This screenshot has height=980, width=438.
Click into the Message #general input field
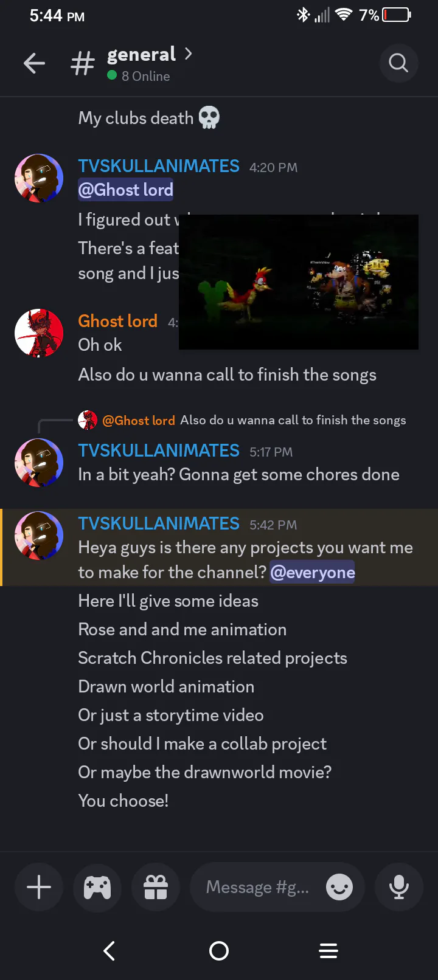coord(258,887)
